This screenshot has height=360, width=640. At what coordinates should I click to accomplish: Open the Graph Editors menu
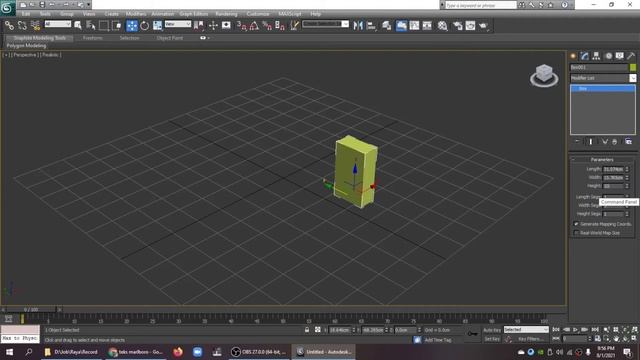point(194,14)
